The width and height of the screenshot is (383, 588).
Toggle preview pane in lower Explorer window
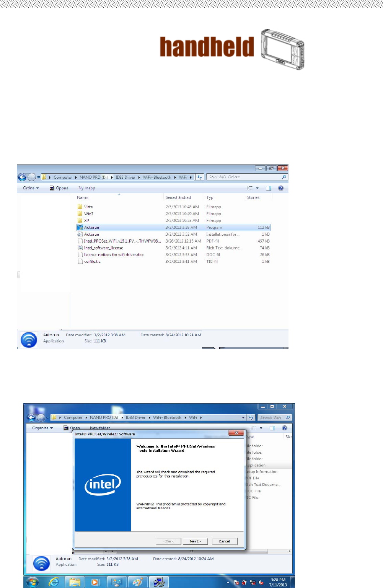[x=272, y=428]
